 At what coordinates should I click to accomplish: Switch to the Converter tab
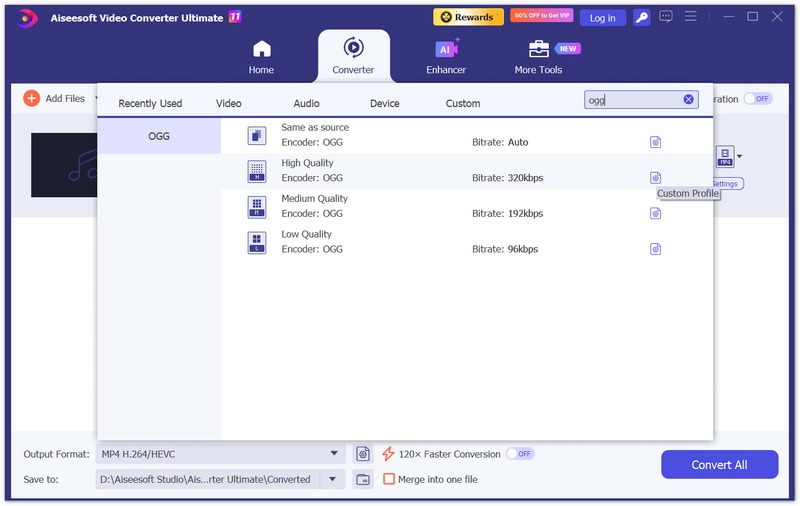coord(353,56)
